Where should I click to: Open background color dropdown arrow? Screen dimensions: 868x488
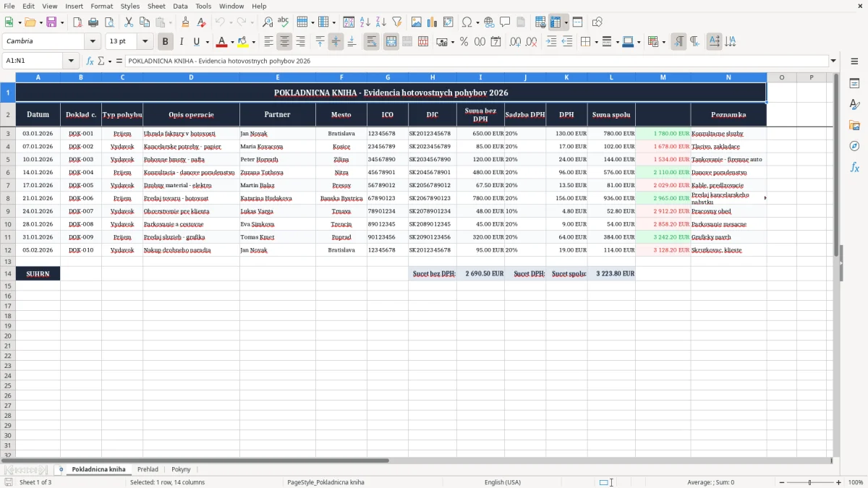[253, 42]
